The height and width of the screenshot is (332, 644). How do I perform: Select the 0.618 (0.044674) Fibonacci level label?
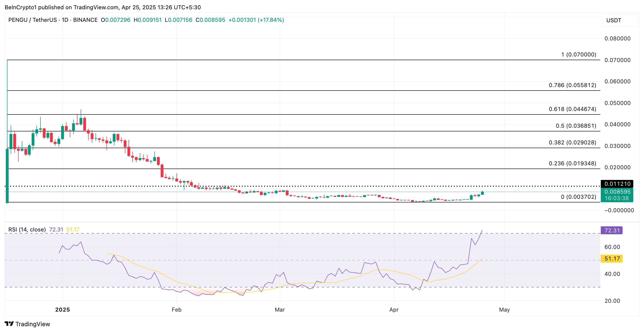[572, 109]
